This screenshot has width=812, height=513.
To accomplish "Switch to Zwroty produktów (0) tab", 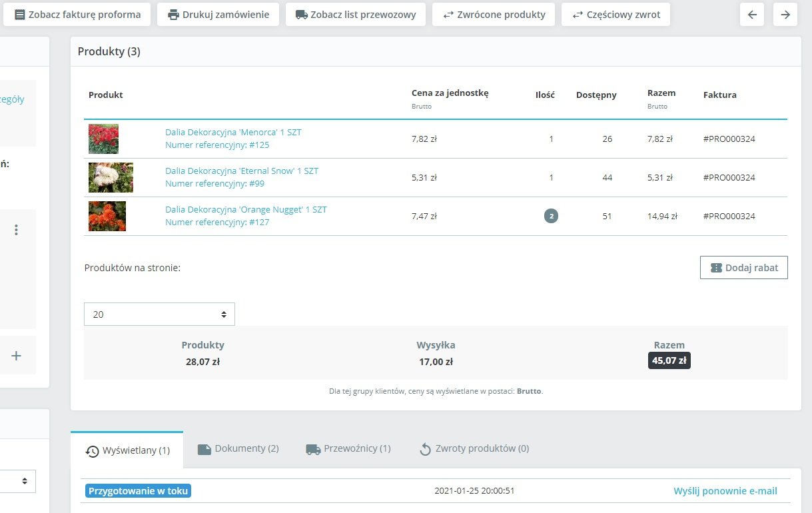I will (474, 448).
